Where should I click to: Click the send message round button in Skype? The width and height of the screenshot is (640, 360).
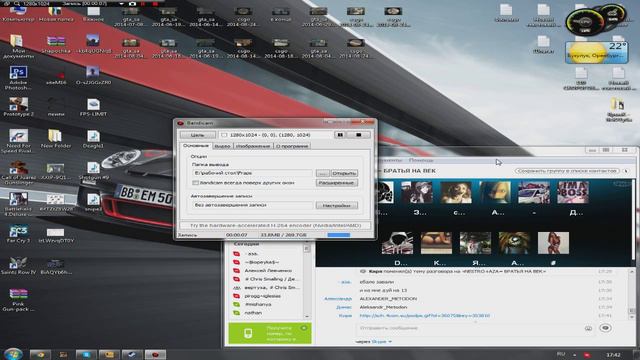click(605, 328)
